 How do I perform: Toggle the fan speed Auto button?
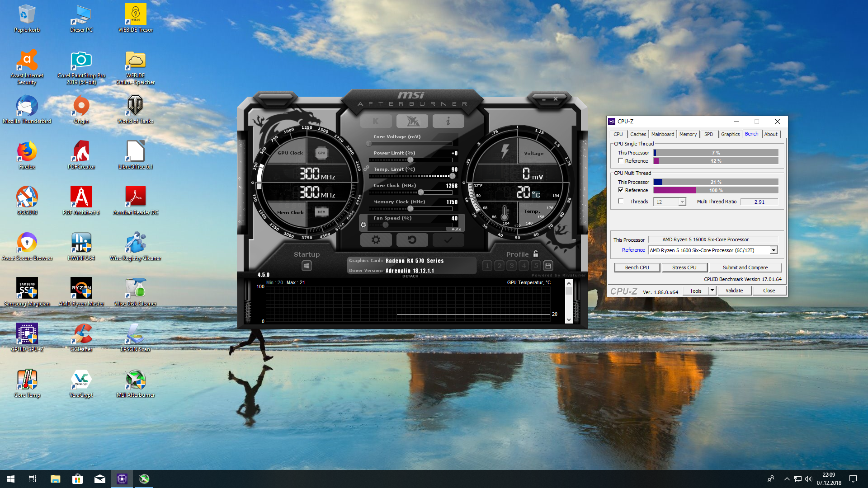coord(456,229)
